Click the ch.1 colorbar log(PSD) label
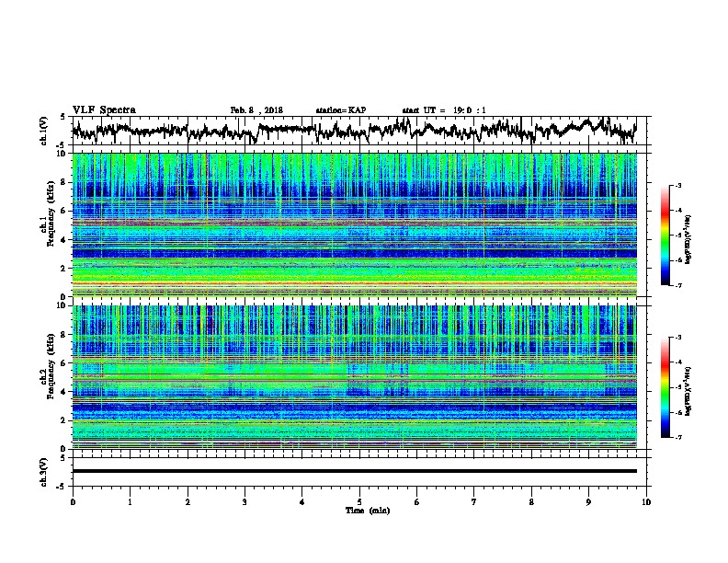This screenshot has width=728, height=563. [688, 240]
